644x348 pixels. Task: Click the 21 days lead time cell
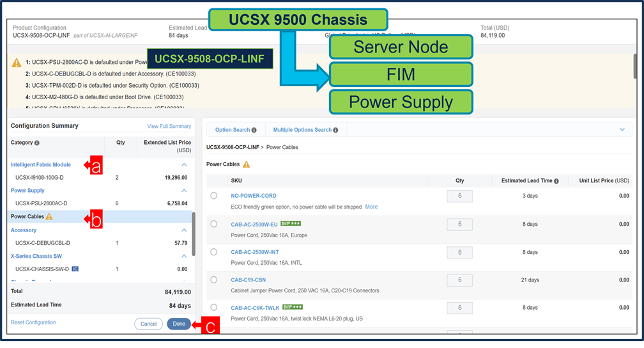[530, 280]
